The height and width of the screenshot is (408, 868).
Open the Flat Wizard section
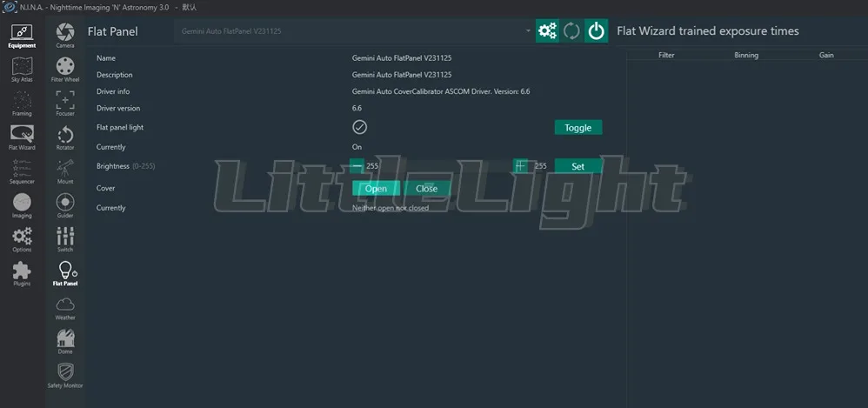[22, 137]
